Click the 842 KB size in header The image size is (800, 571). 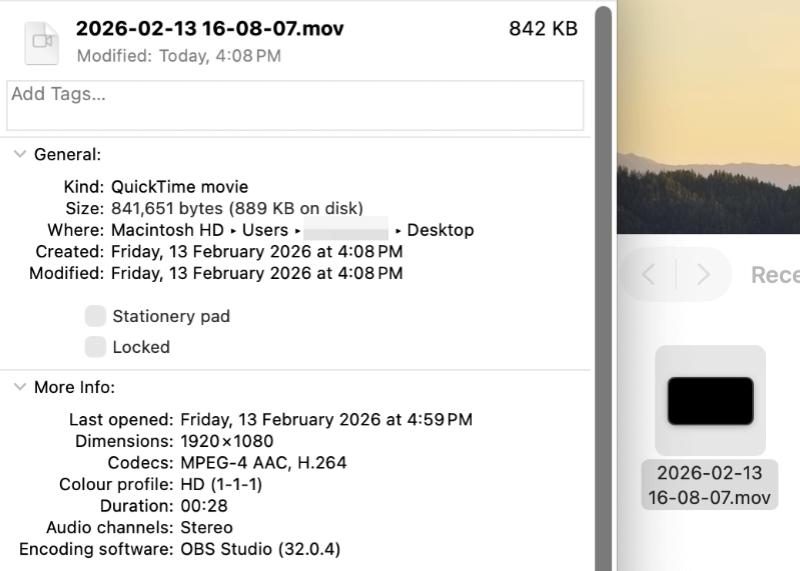click(543, 29)
